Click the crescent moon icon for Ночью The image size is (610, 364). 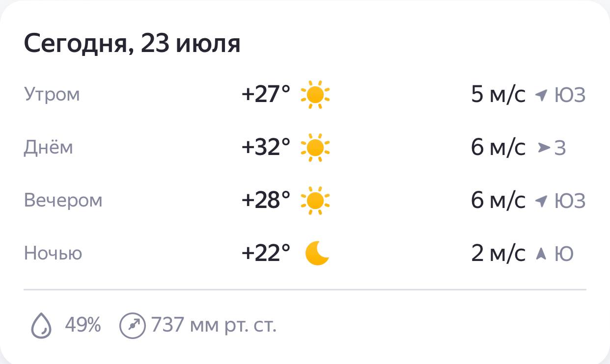click(317, 254)
